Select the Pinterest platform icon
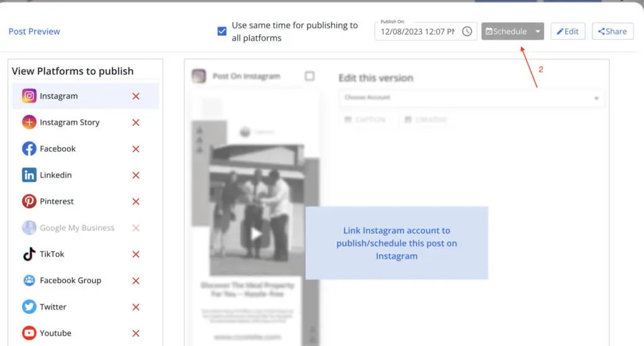 [29, 202]
